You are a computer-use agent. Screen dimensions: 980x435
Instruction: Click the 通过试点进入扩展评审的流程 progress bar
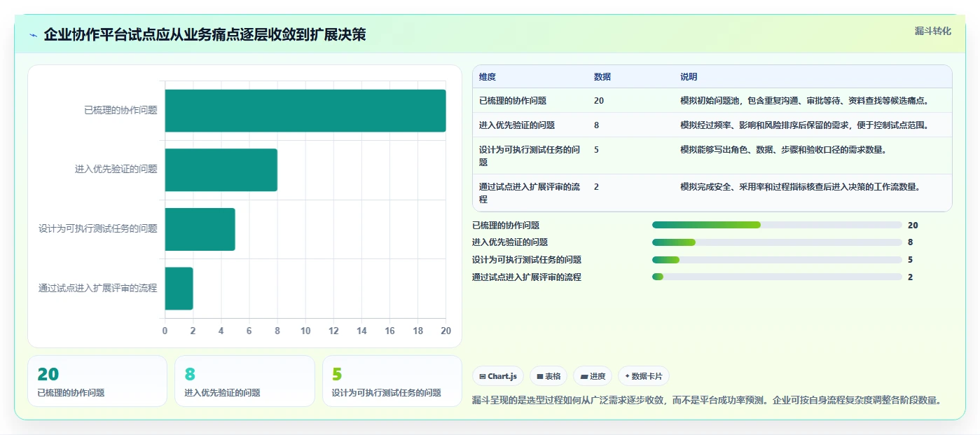tap(777, 277)
